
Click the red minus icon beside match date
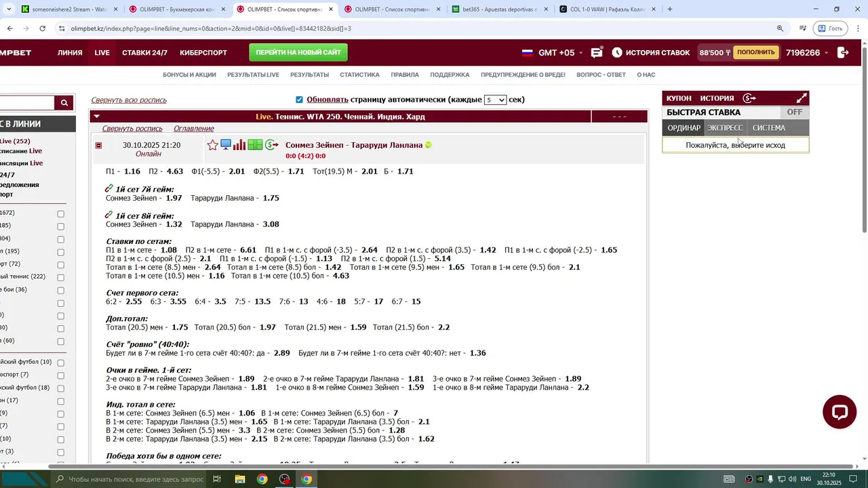(98, 145)
